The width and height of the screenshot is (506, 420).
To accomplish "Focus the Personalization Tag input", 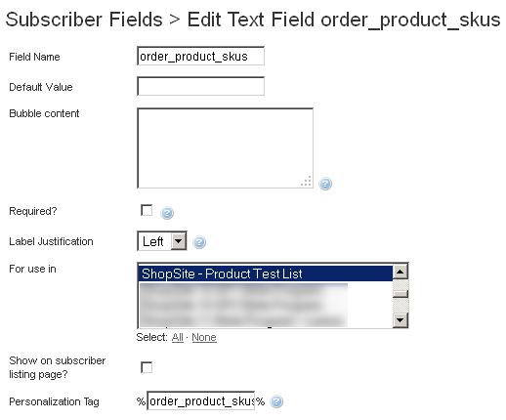I will (x=201, y=400).
